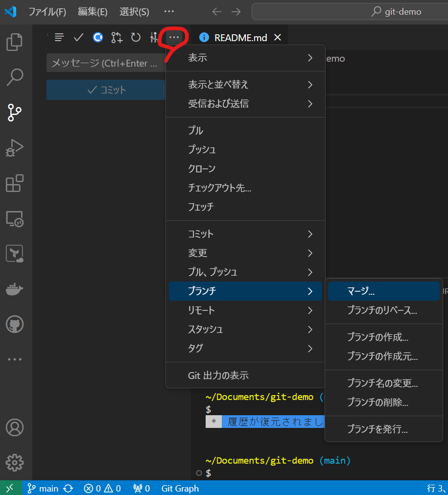
Task: Select the Source Control activity icon
Action: click(x=15, y=113)
